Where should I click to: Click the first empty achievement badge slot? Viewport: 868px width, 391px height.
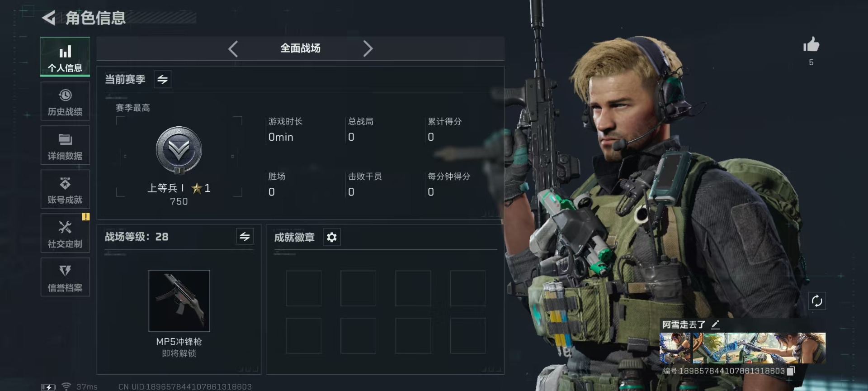point(303,288)
